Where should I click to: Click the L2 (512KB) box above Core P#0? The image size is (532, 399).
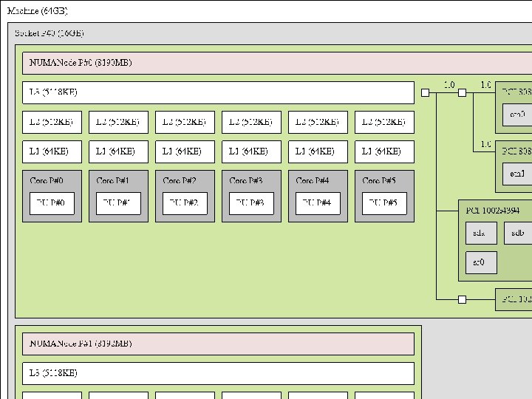(52, 122)
